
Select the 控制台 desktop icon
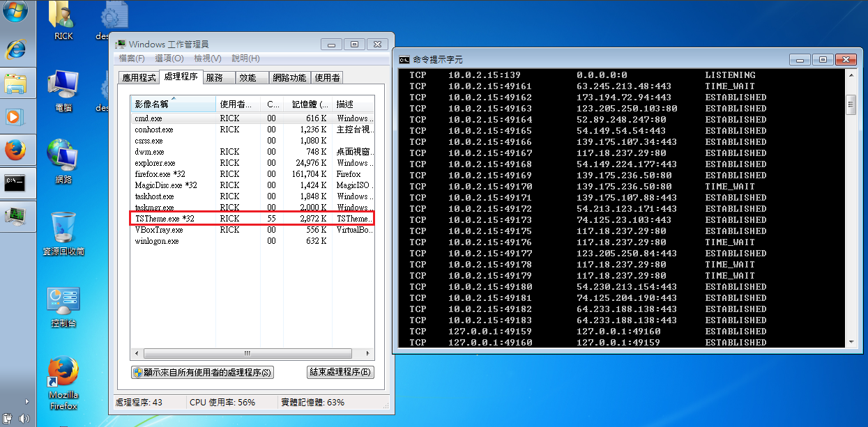pos(63,306)
